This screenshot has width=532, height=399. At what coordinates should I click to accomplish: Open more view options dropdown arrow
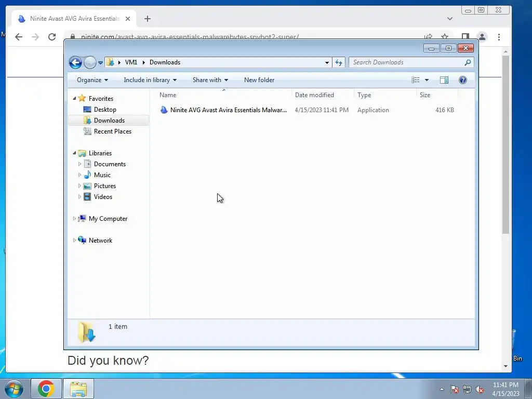coord(427,80)
